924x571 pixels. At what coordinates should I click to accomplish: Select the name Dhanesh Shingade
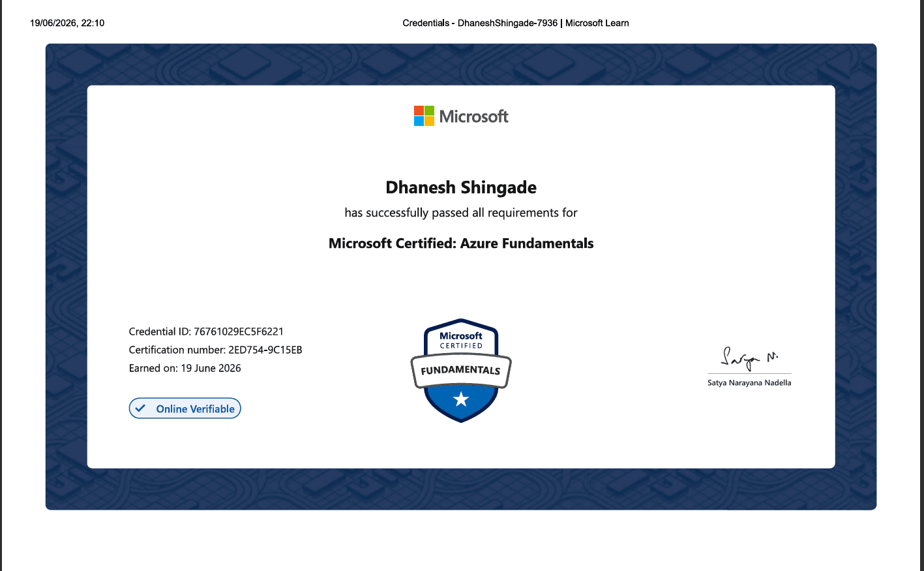pos(461,187)
